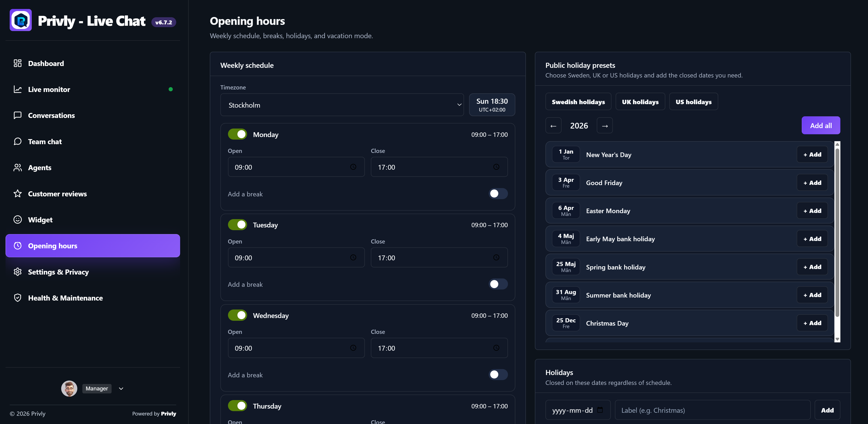
Task: Click Add button next to holiday label field
Action: tap(827, 410)
